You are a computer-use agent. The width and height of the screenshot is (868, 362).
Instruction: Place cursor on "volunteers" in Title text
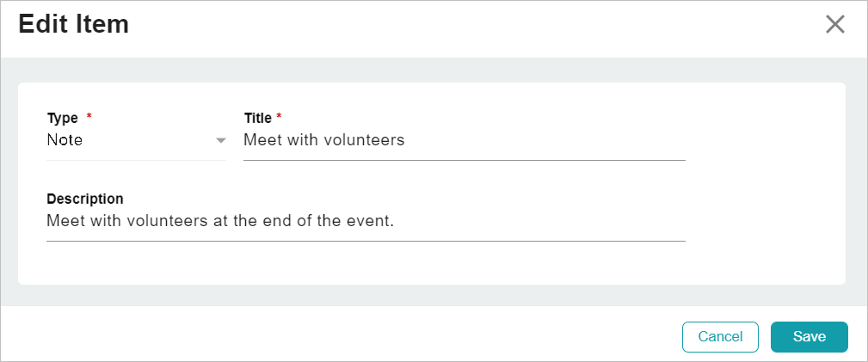364,140
